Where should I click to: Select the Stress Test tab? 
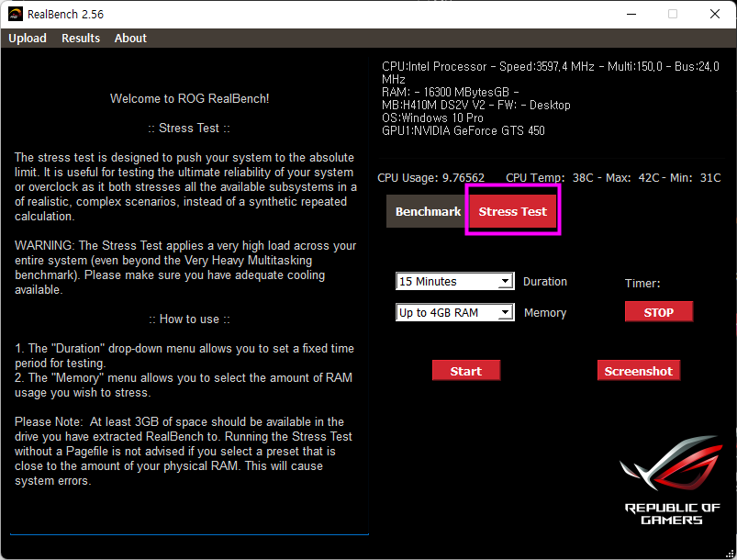pos(513,211)
